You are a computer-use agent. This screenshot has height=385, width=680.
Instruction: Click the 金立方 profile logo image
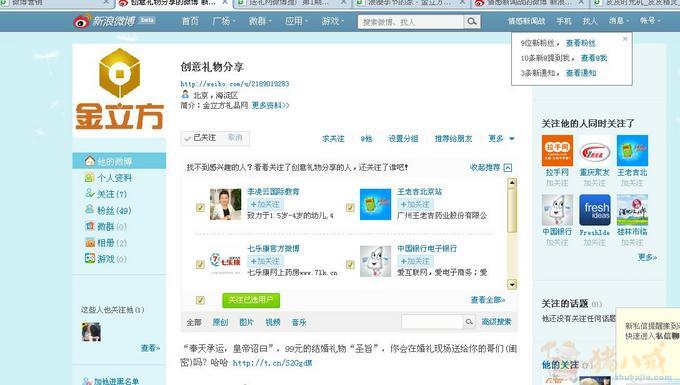coord(119,89)
